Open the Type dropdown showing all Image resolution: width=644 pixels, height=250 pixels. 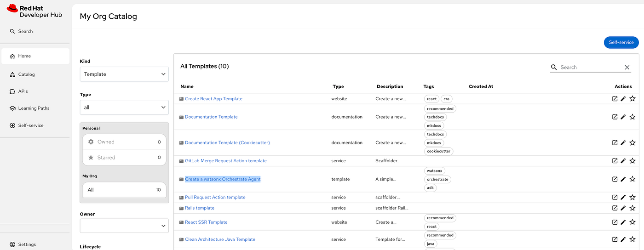click(x=124, y=107)
